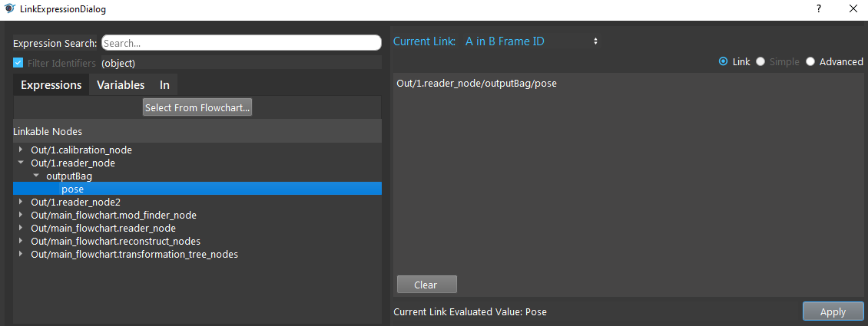Viewport: 868px width, 326px height.
Task: Expand Out/1.reader_node2 in Linkable Nodes
Action: click(21, 202)
